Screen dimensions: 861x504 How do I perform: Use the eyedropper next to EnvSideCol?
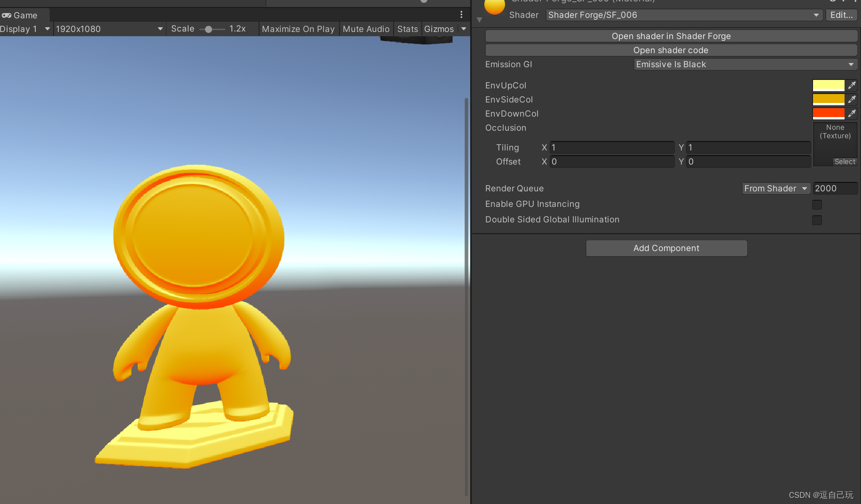(852, 99)
